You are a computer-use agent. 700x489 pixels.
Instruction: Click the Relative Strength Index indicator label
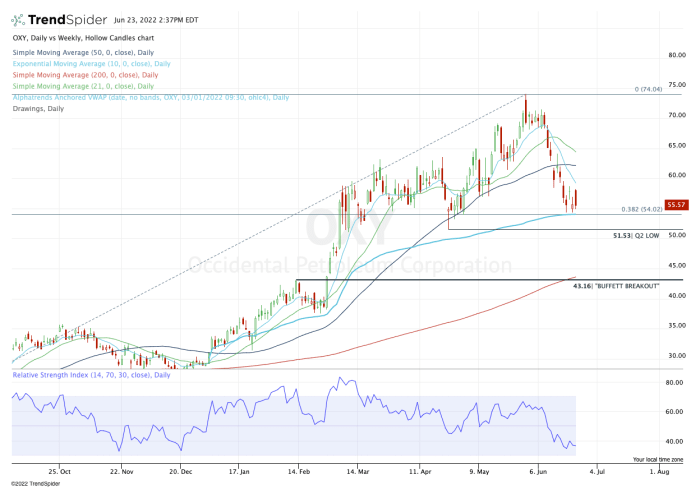pyautogui.click(x=92, y=375)
